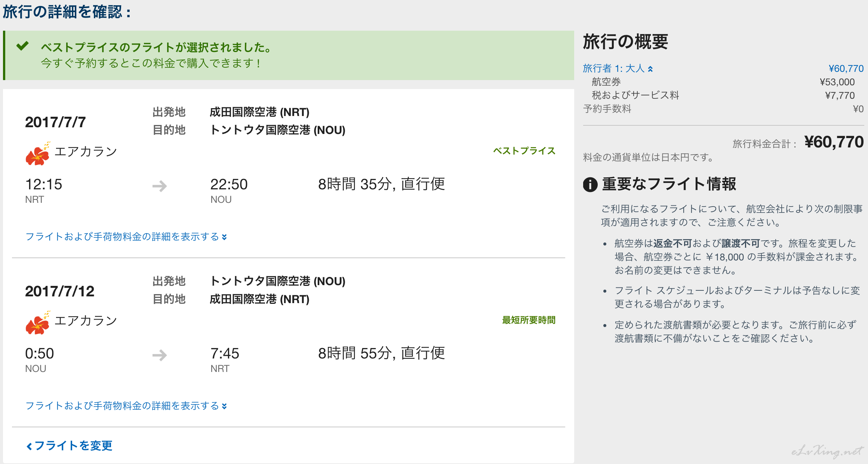Click the blue ¥60,770 traveler price
Screen dimensions: 868x464
[x=846, y=68]
